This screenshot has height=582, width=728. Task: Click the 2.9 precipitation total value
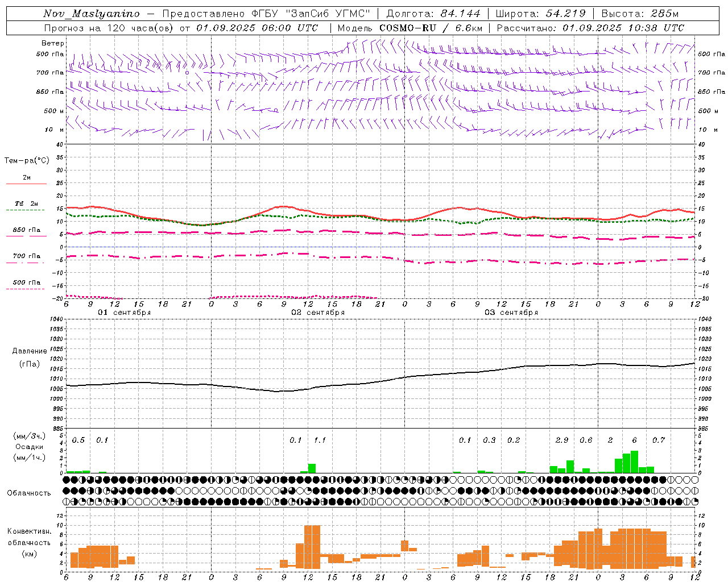[x=562, y=440]
